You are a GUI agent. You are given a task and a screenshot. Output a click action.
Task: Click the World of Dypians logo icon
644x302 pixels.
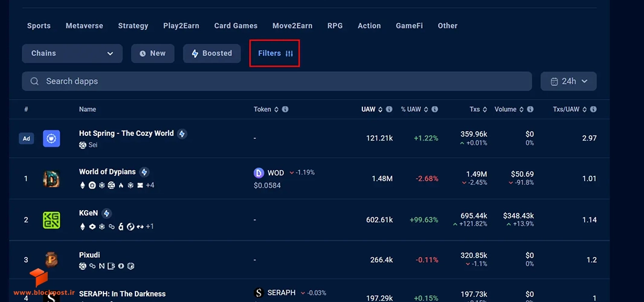click(x=52, y=179)
